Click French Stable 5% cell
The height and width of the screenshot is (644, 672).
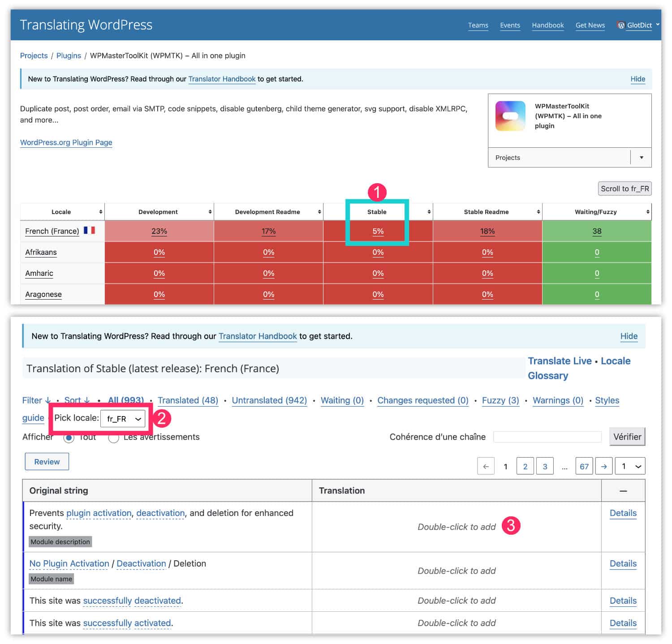tap(378, 231)
